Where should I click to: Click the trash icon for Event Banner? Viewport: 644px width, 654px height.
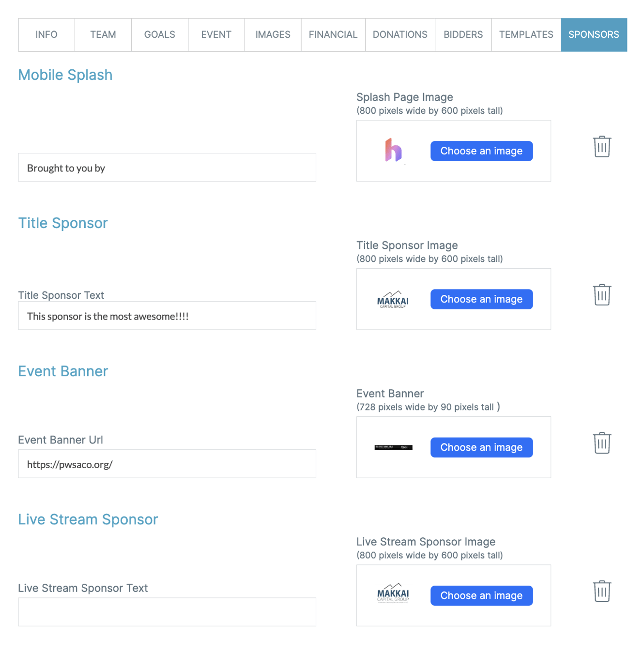point(602,443)
